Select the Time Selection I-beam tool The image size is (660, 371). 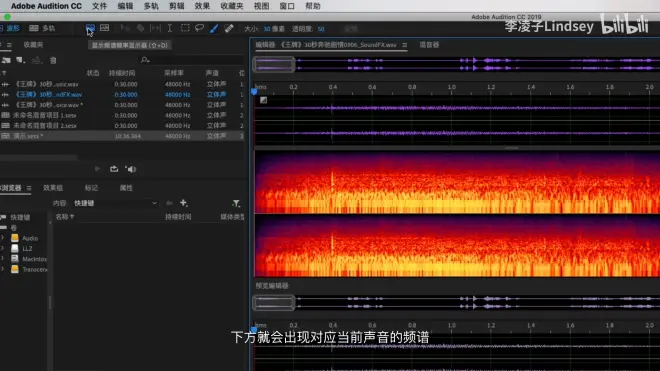pos(170,28)
